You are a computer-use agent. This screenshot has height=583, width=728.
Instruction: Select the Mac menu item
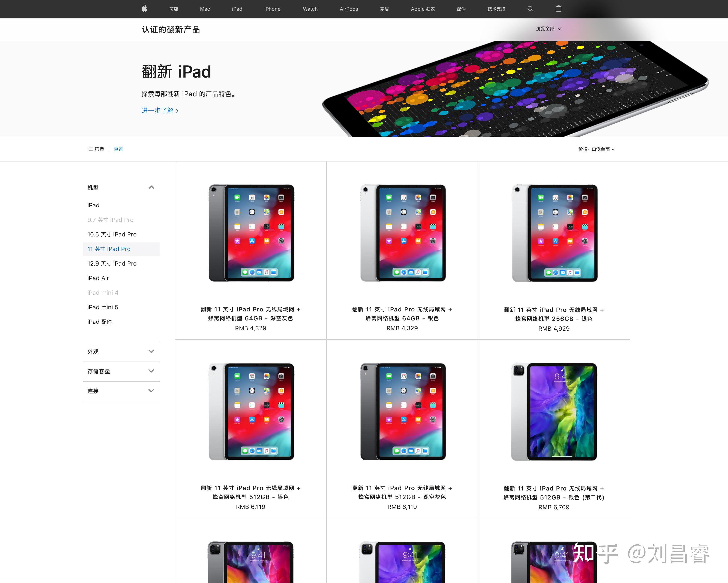(205, 9)
